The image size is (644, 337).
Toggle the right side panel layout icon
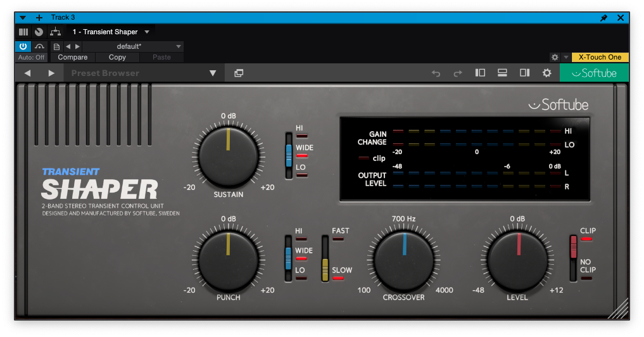tap(524, 73)
